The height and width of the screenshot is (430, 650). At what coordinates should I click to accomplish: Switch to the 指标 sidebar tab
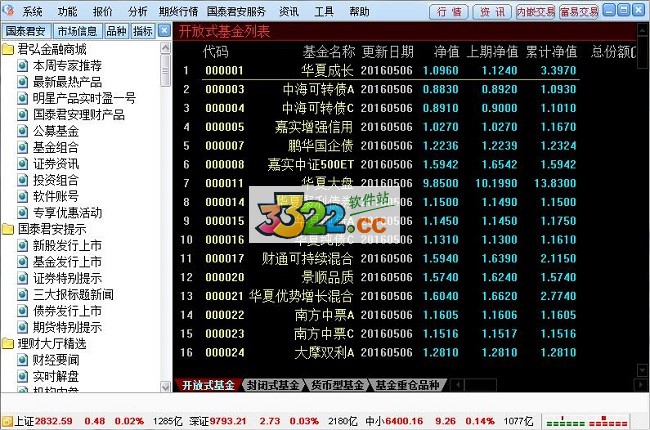(143, 31)
